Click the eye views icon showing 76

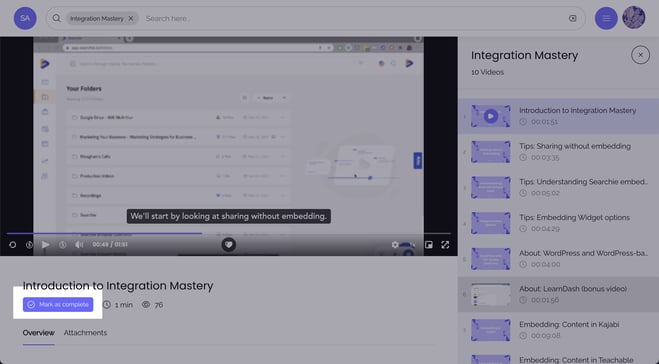[x=146, y=304]
